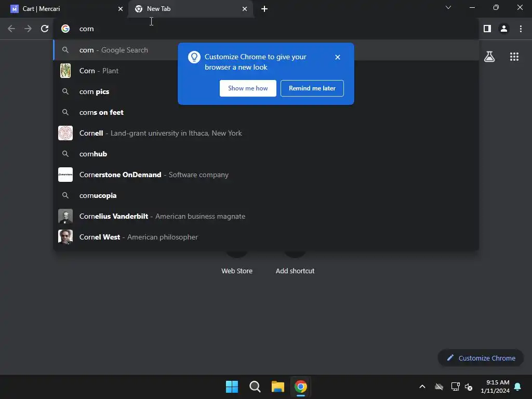Choose the 'corns on feet' suggestion
The height and width of the screenshot is (399, 532).
click(266, 112)
